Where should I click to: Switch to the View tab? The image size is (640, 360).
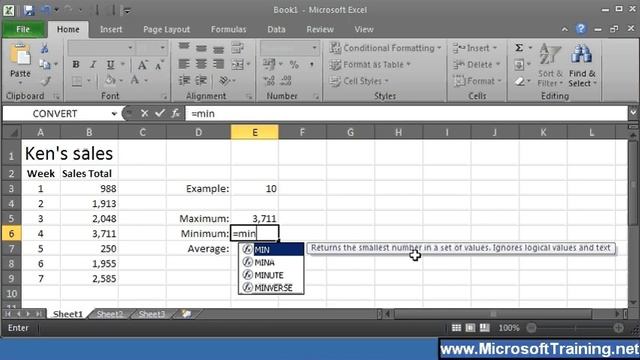[x=364, y=29]
